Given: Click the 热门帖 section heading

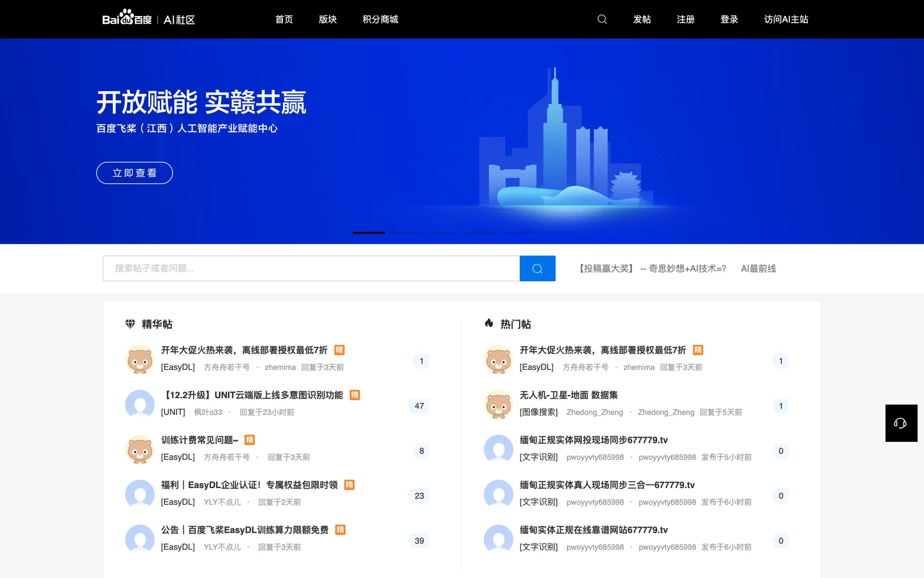Looking at the screenshot, I should pyautogui.click(x=516, y=324).
